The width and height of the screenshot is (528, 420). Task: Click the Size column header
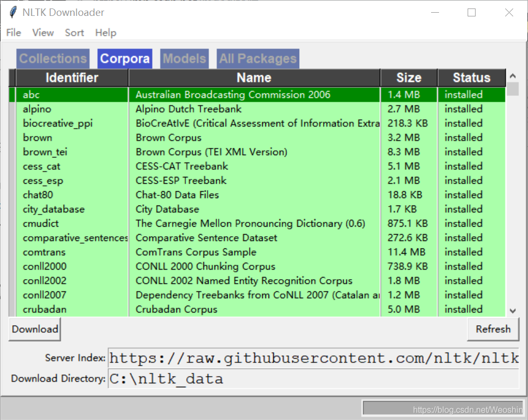pyautogui.click(x=409, y=78)
